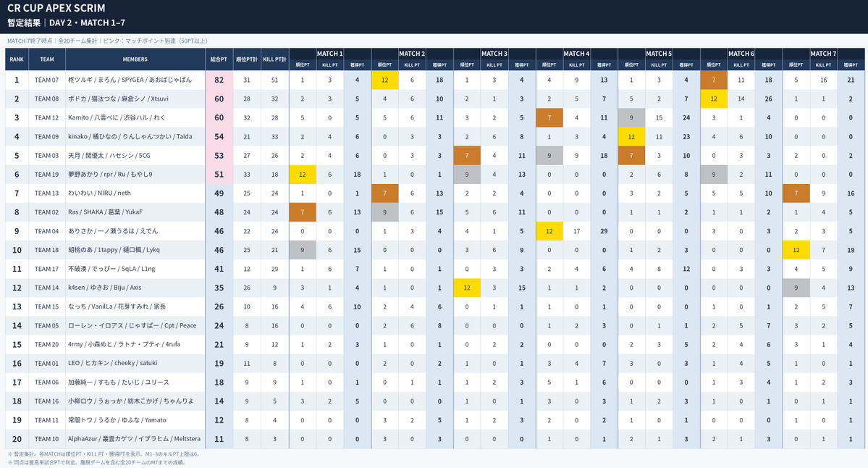Select TEAM 09's total score 54
The height and width of the screenshot is (468, 868).
219,136
